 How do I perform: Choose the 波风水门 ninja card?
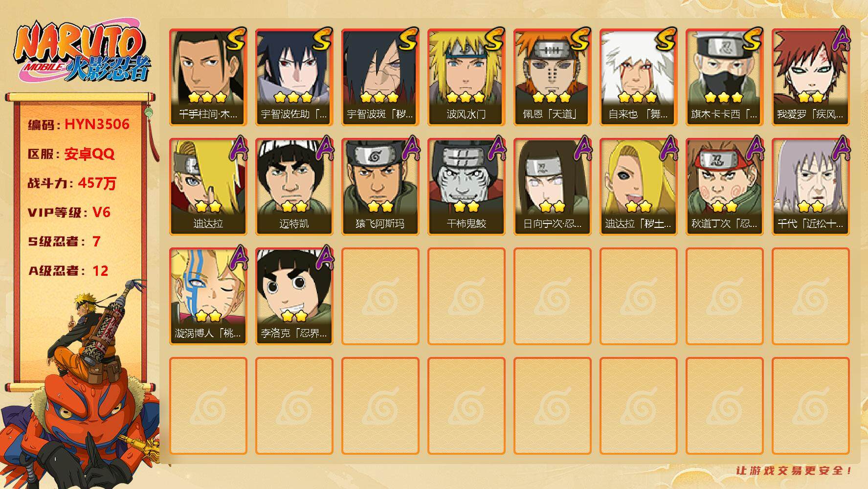coord(466,77)
